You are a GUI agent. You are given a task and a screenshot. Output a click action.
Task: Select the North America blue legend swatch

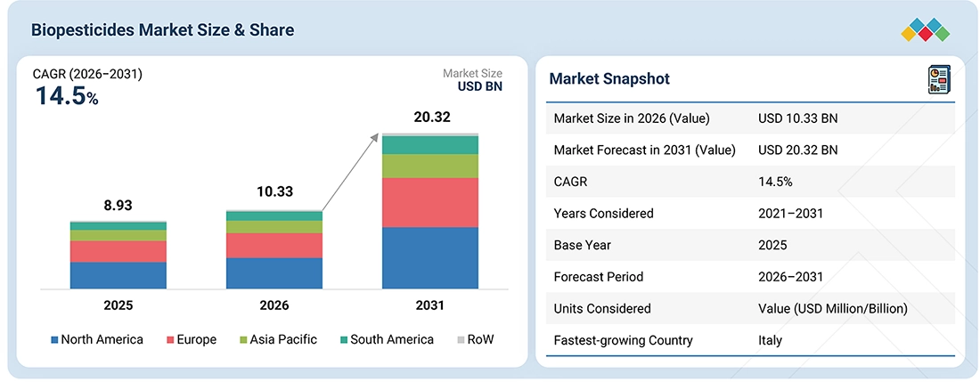[x=54, y=340]
